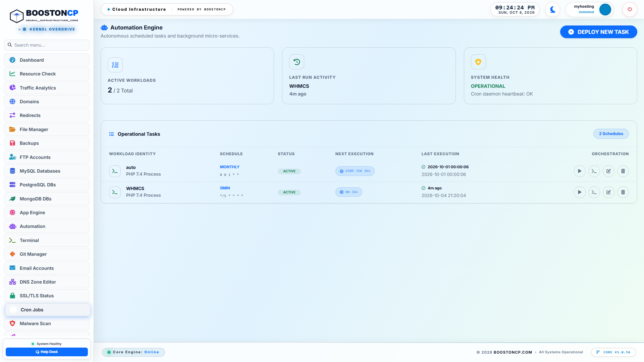Run the WHMCS task now (play icon)
Viewport: 644px width, 362px height.
coord(580,192)
